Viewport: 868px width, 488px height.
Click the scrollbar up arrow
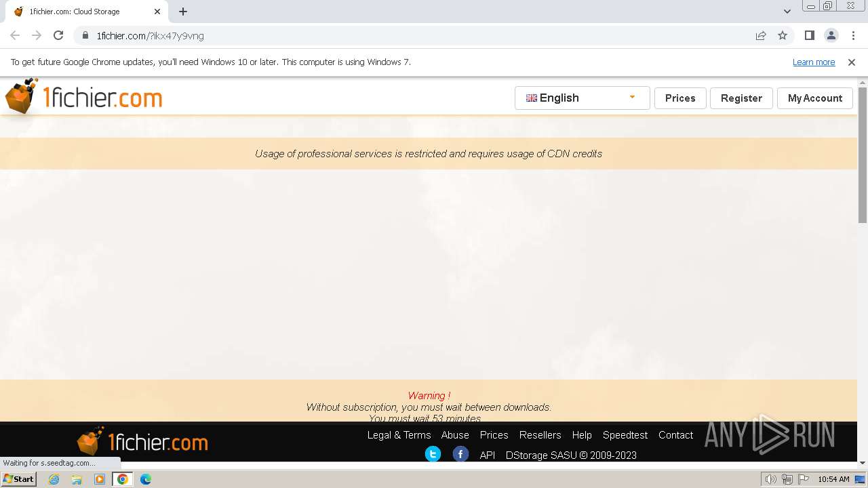point(863,83)
